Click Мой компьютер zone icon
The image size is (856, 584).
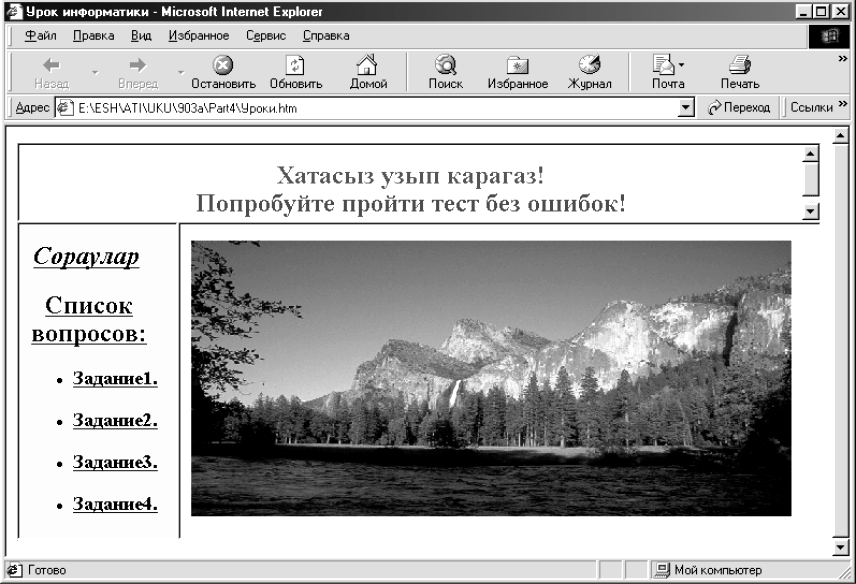[662, 570]
